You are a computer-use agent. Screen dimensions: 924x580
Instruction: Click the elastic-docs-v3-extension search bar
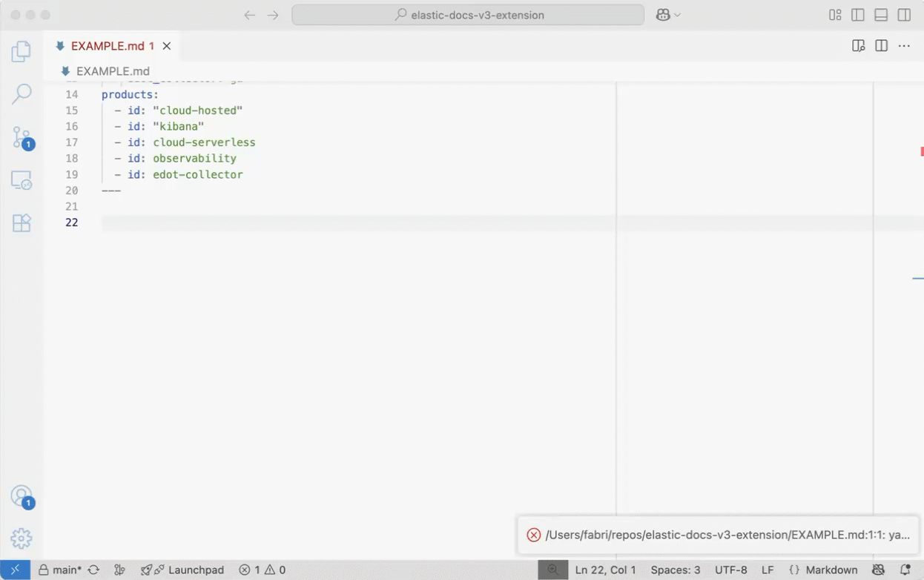467,15
